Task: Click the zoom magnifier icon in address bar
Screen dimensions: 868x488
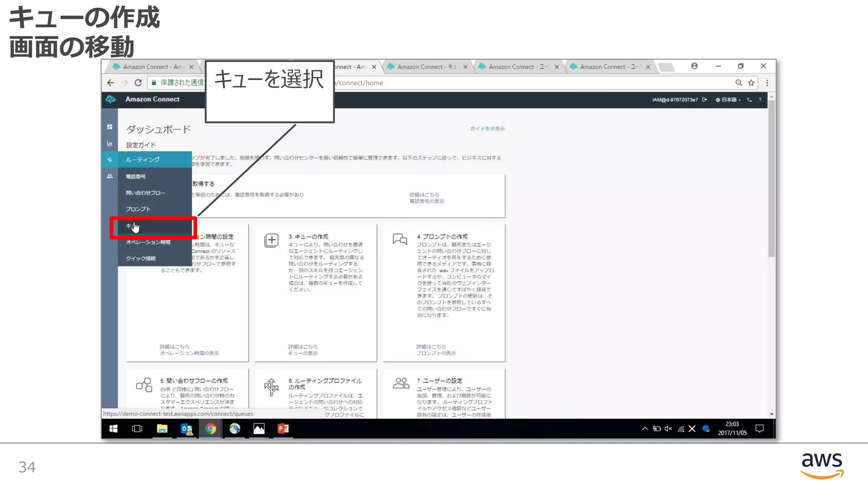Action: point(738,83)
